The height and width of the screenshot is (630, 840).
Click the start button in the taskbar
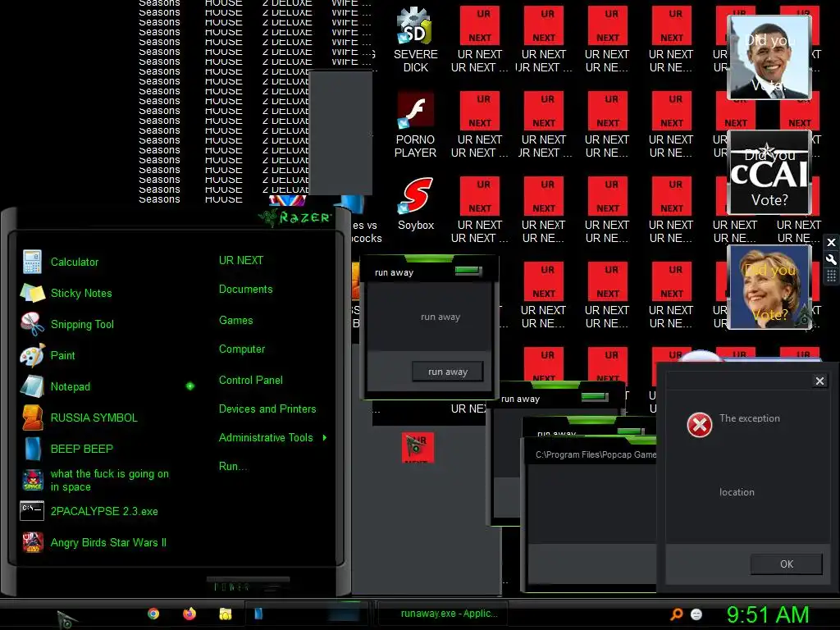pos(66,619)
